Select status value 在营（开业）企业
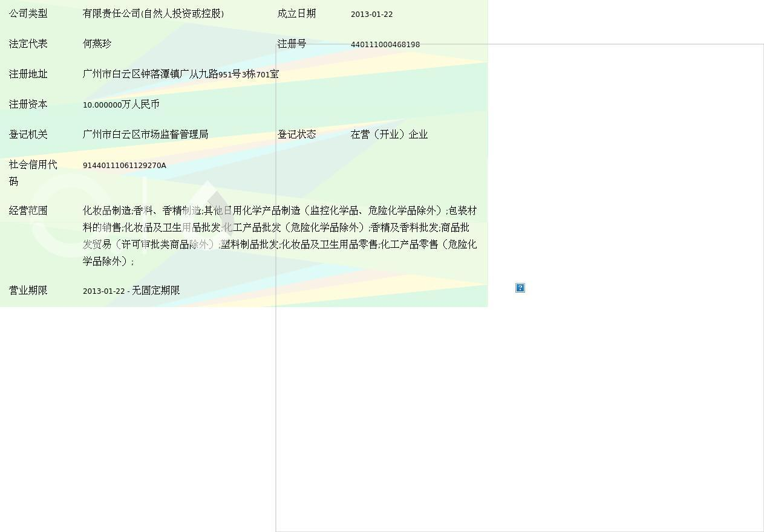This screenshot has width=764, height=532. (x=389, y=134)
